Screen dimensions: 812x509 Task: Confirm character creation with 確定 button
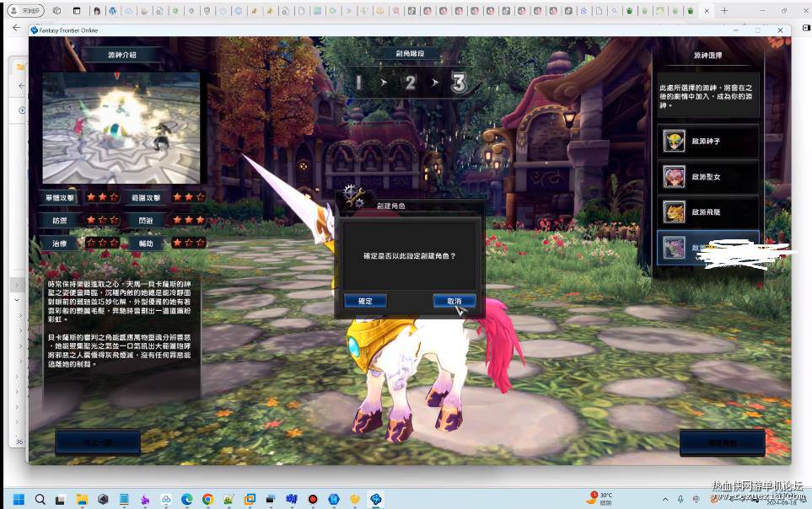pos(365,301)
